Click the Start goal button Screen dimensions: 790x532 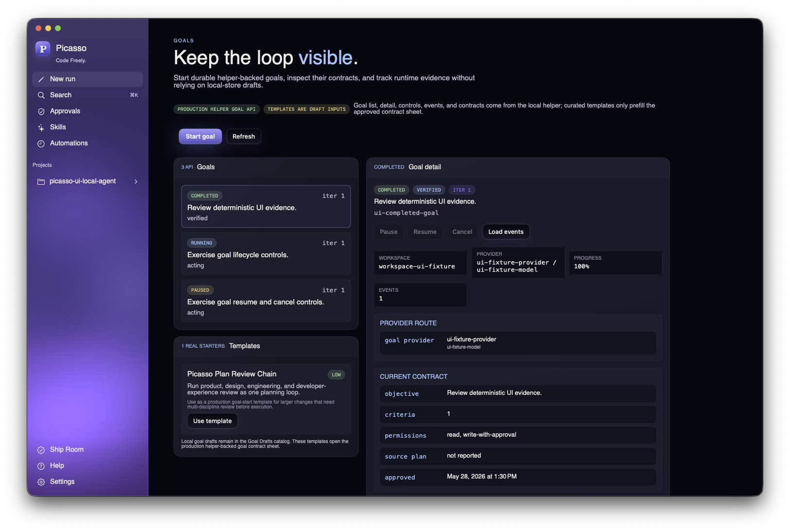pyautogui.click(x=200, y=137)
